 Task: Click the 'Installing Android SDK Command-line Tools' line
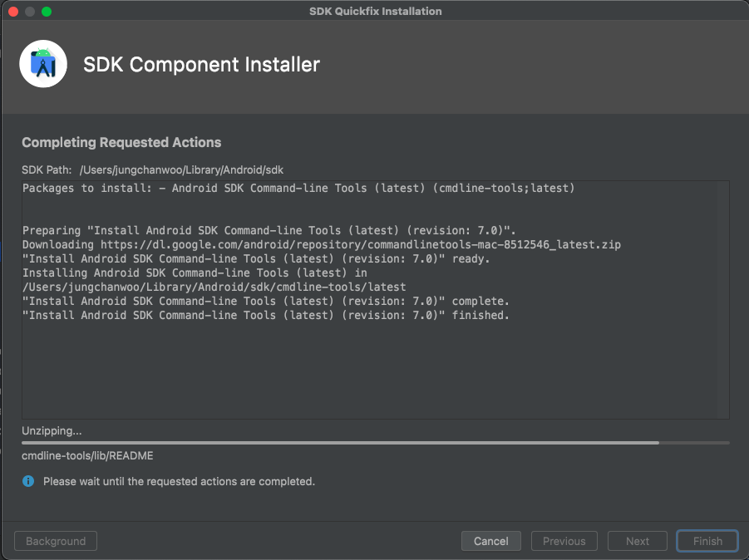pyautogui.click(x=195, y=273)
